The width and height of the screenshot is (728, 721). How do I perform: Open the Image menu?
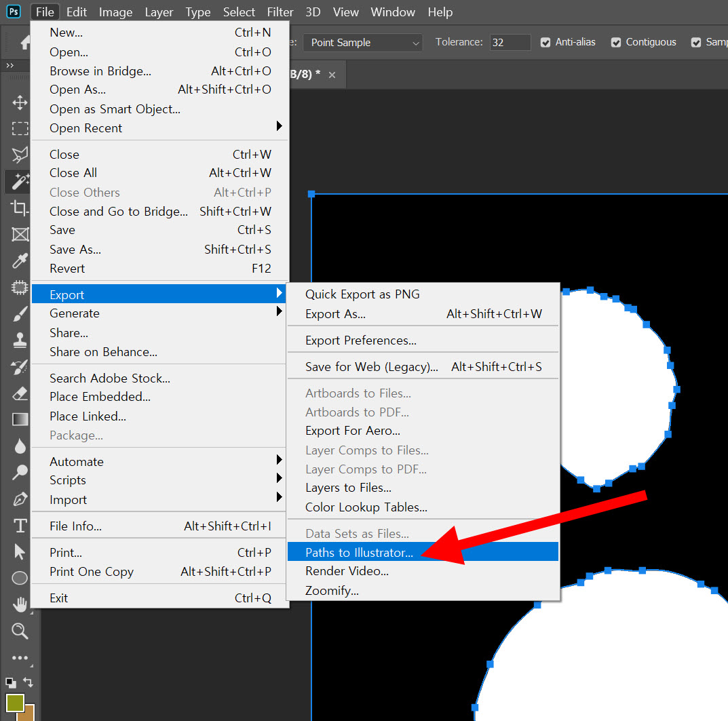[x=115, y=12]
